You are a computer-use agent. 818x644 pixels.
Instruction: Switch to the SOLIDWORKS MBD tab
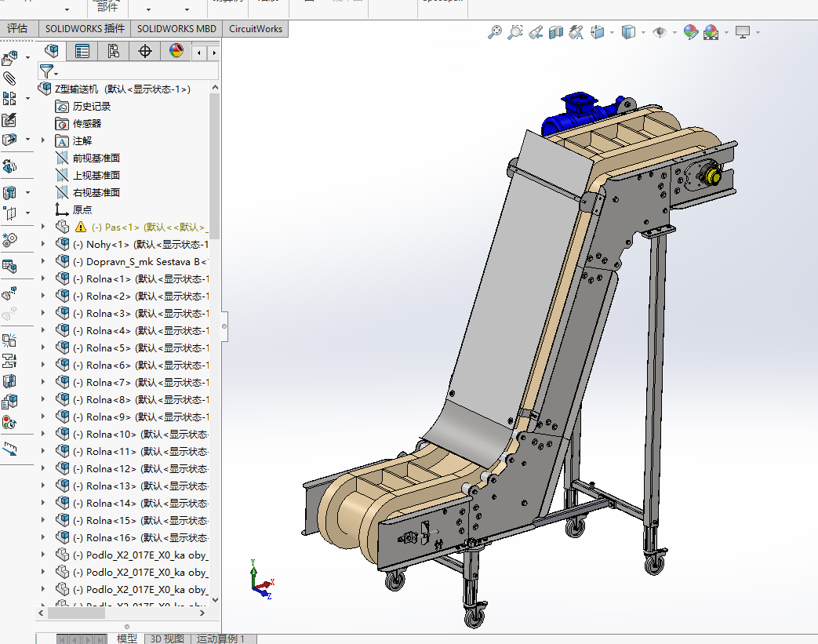(176, 28)
